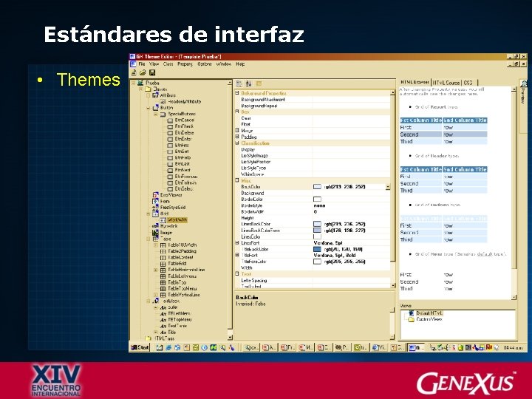
Task: Expand the Padding property
Action: coord(237,137)
